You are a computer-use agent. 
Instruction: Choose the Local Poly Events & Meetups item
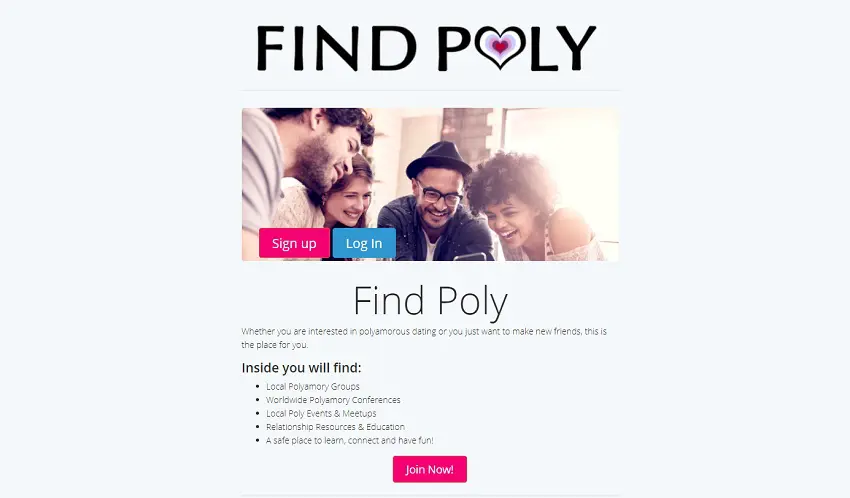[321, 413]
